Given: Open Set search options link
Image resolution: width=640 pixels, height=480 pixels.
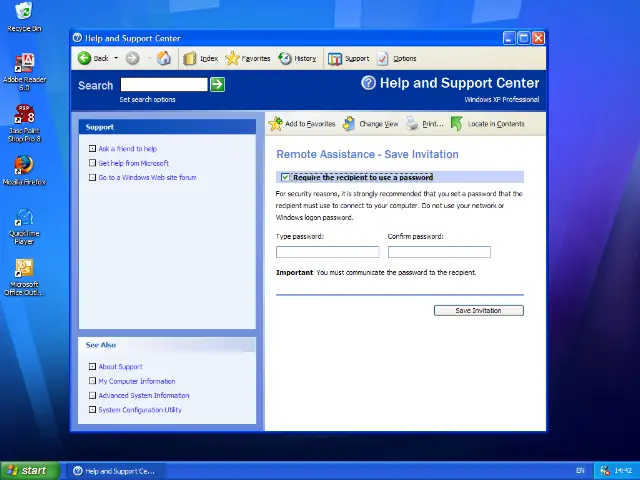Looking at the screenshot, I should point(147,99).
